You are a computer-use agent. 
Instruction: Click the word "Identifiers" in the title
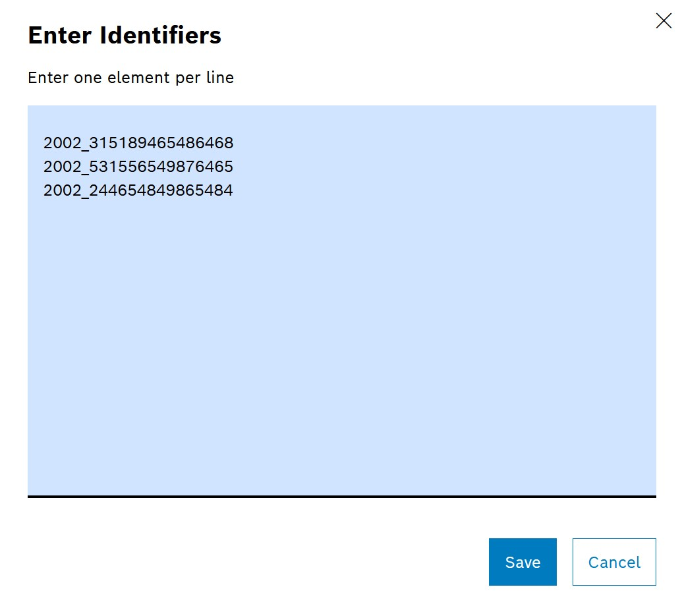point(161,35)
